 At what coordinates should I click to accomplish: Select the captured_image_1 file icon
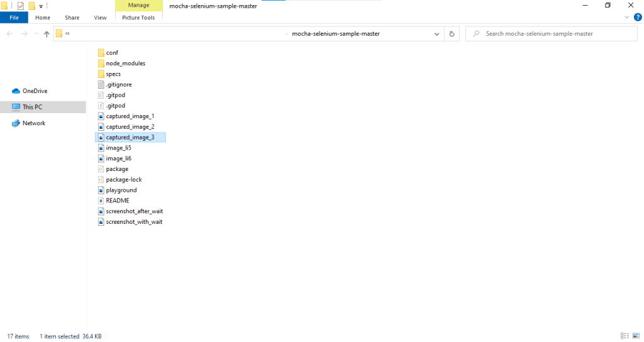[x=101, y=116]
